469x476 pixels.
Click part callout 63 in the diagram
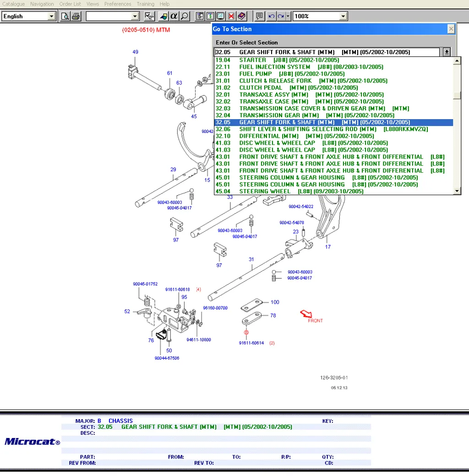pos(180,83)
